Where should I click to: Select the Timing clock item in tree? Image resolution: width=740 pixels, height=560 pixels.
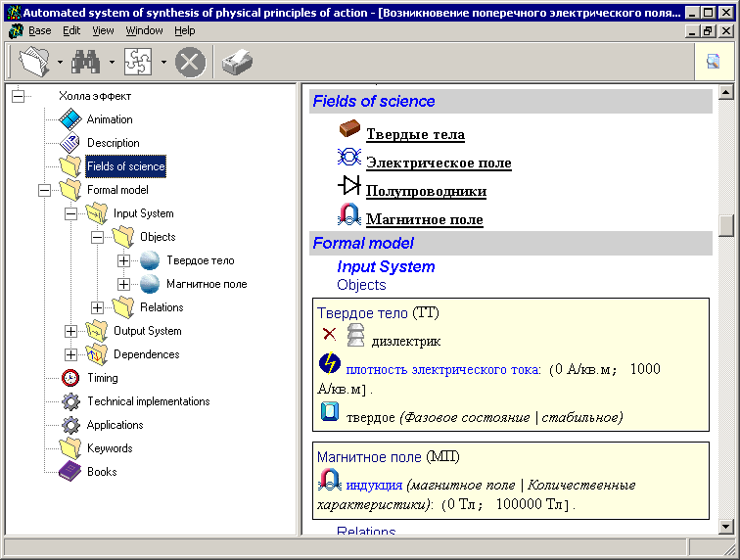click(x=102, y=378)
